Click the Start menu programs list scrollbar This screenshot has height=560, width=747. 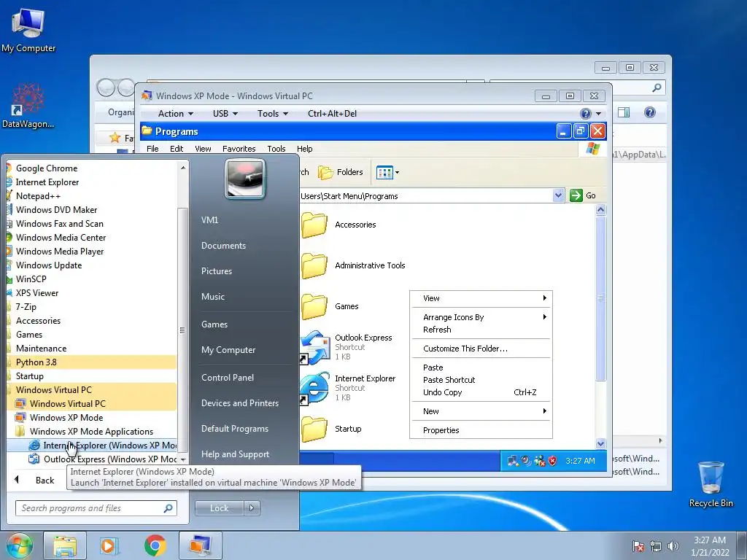pyautogui.click(x=182, y=330)
